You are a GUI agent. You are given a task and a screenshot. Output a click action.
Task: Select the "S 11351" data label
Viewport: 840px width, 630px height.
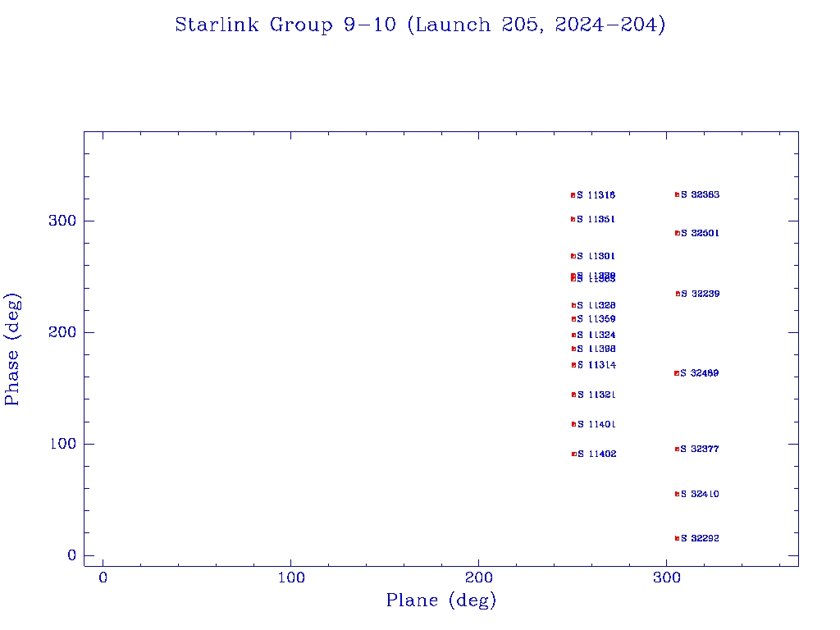tap(596, 219)
